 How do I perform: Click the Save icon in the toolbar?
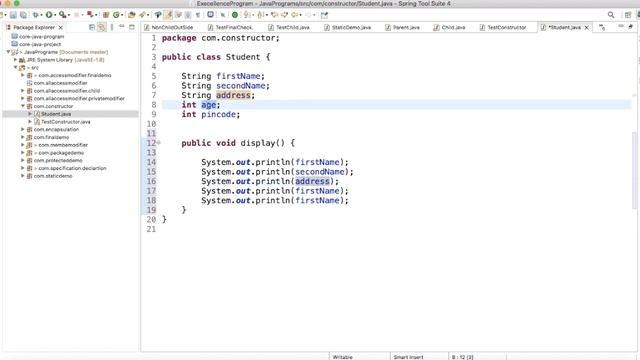click(13, 15)
